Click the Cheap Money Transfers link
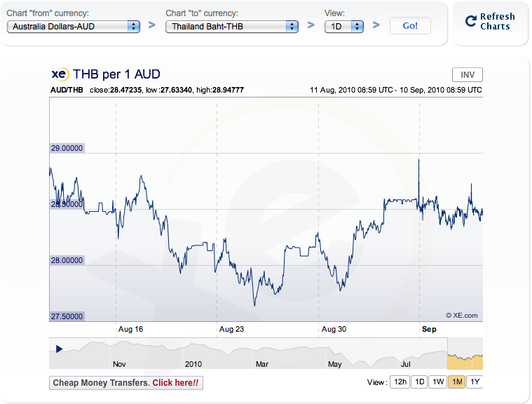This screenshot has height=404, width=532. point(126,383)
